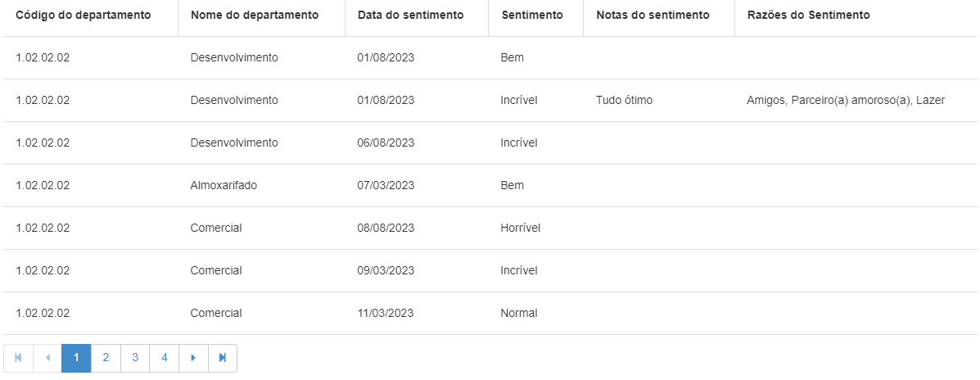Sort by Código do departamento column
This screenshot has height=380, width=980.
pos(83,16)
